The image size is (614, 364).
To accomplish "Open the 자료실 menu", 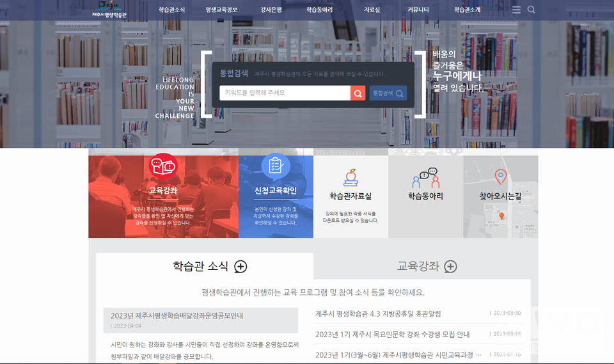I will [x=372, y=10].
